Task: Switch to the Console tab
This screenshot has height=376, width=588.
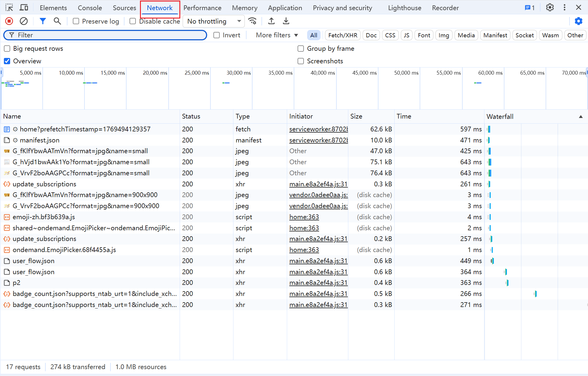Action: (90, 8)
